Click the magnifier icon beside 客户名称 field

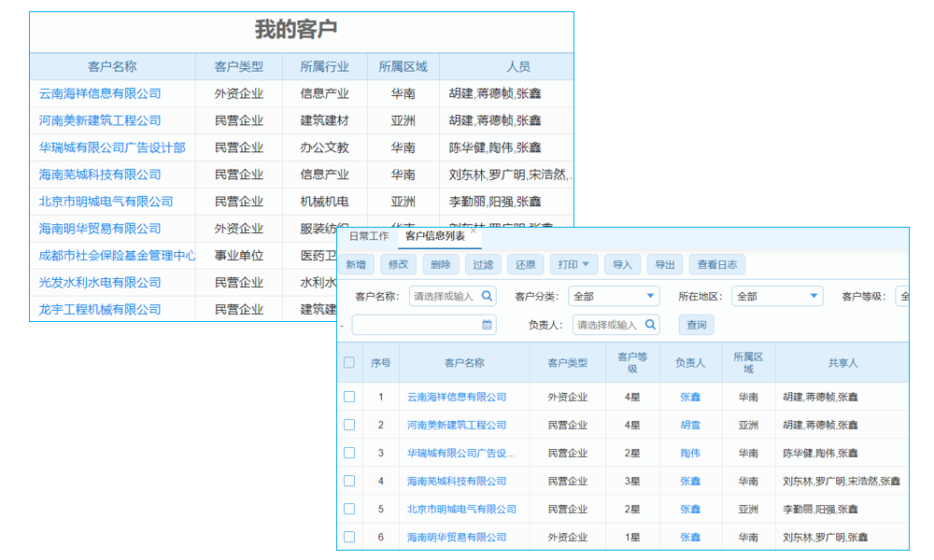(x=487, y=296)
